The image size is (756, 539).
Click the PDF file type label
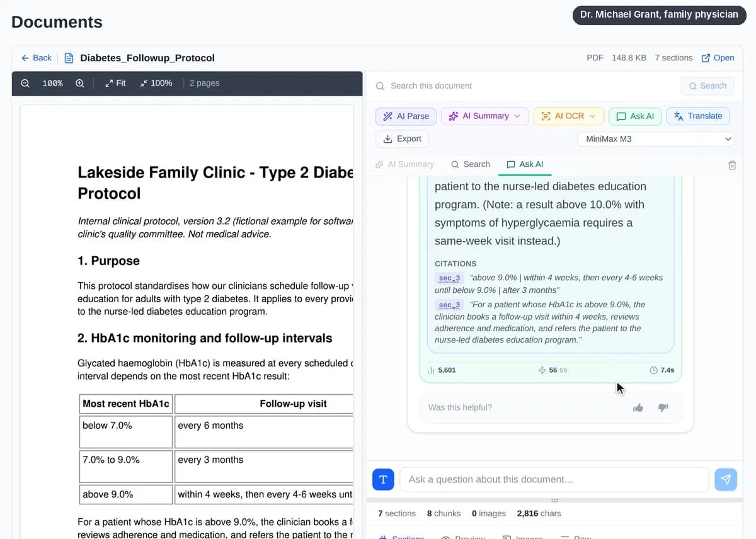[x=595, y=58]
